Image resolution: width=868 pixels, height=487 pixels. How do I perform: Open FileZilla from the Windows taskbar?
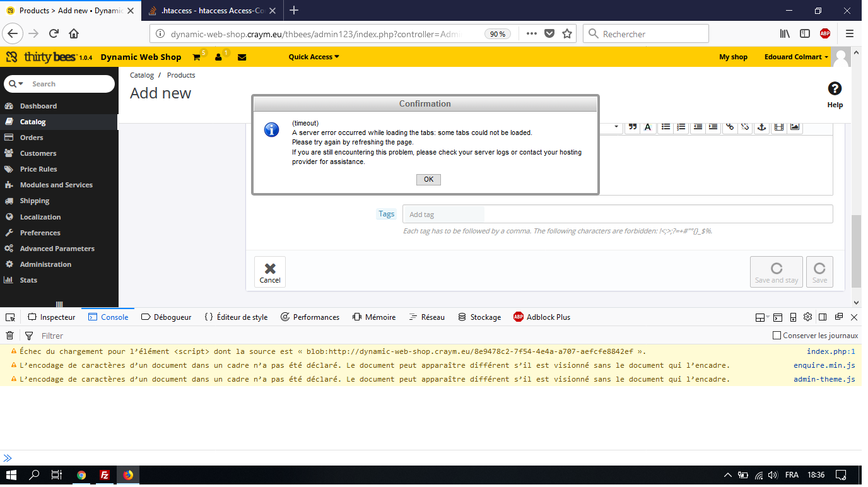point(105,475)
